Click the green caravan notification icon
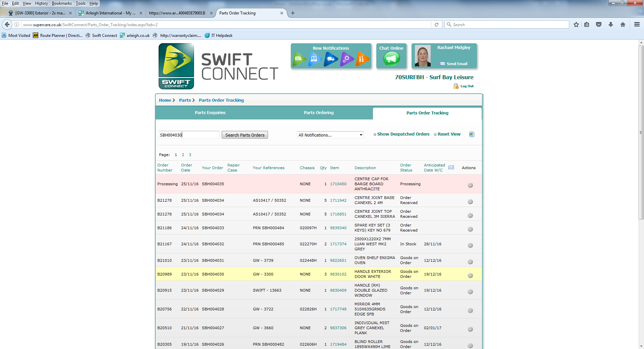 click(299, 59)
